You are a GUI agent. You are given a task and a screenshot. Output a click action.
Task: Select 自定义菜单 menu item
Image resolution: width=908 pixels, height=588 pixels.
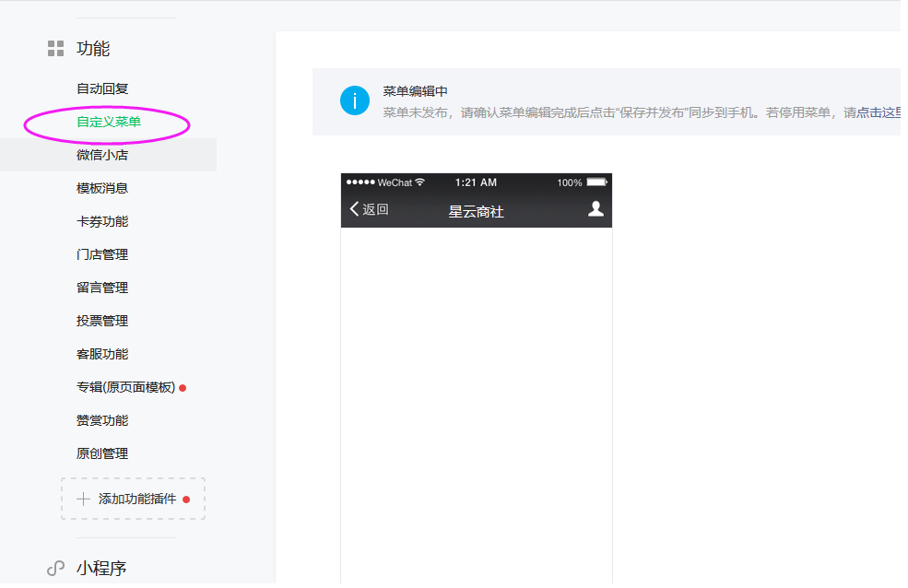click(x=109, y=122)
